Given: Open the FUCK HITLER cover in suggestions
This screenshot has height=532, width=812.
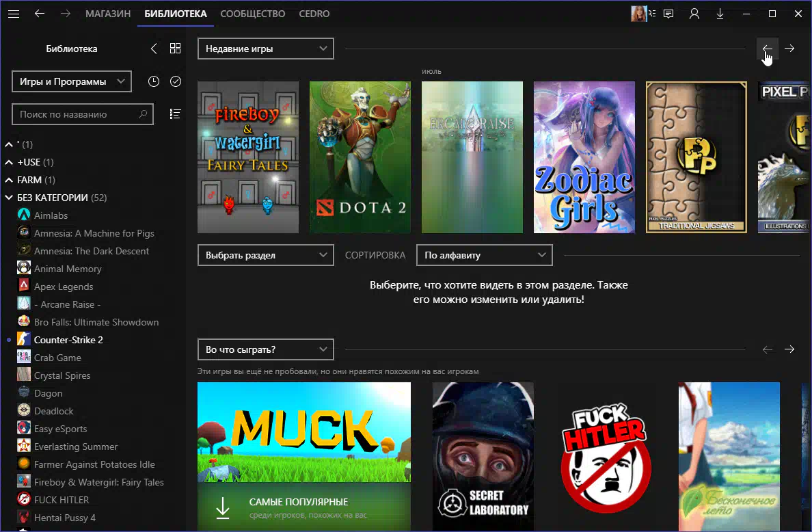Looking at the screenshot, I should (606, 457).
